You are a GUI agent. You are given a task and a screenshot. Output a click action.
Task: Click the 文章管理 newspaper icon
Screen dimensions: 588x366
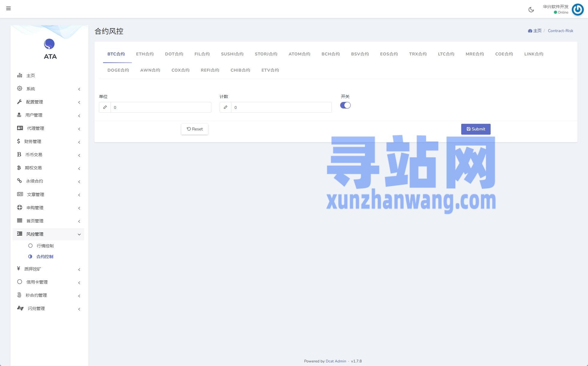click(x=20, y=194)
